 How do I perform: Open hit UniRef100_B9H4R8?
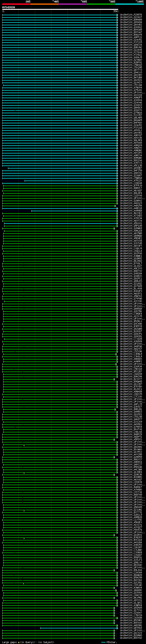point(131,20)
